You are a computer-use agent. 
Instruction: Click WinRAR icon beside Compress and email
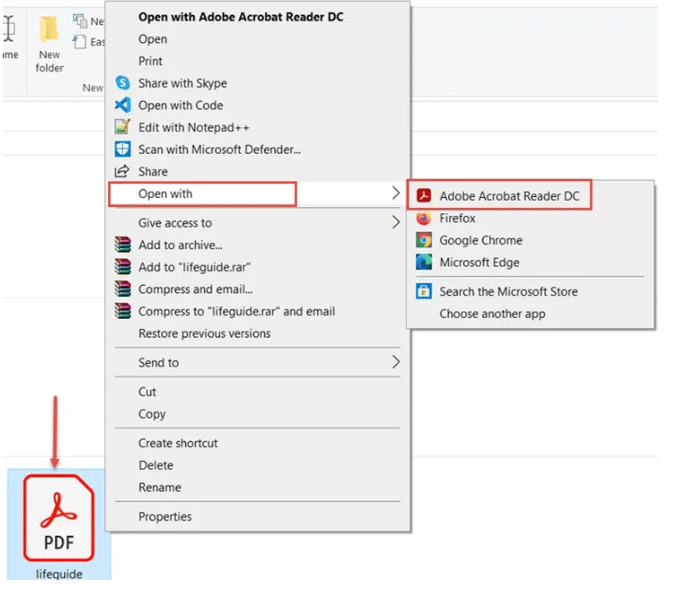click(x=123, y=289)
